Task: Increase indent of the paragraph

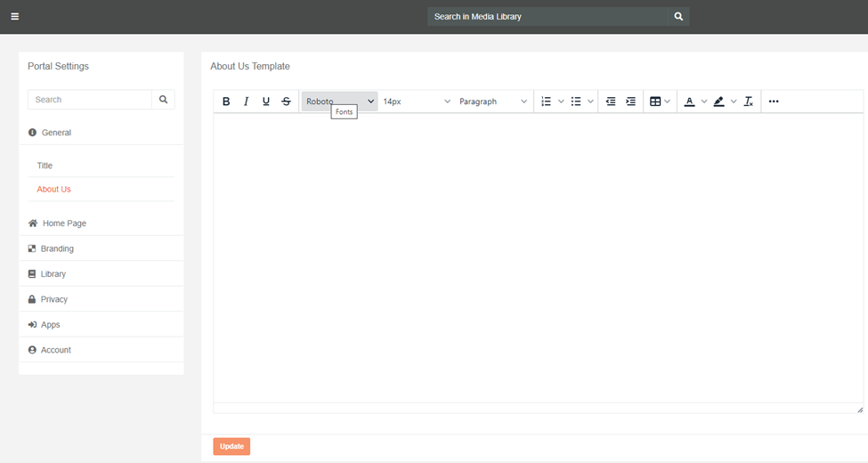Action: click(x=630, y=102)
